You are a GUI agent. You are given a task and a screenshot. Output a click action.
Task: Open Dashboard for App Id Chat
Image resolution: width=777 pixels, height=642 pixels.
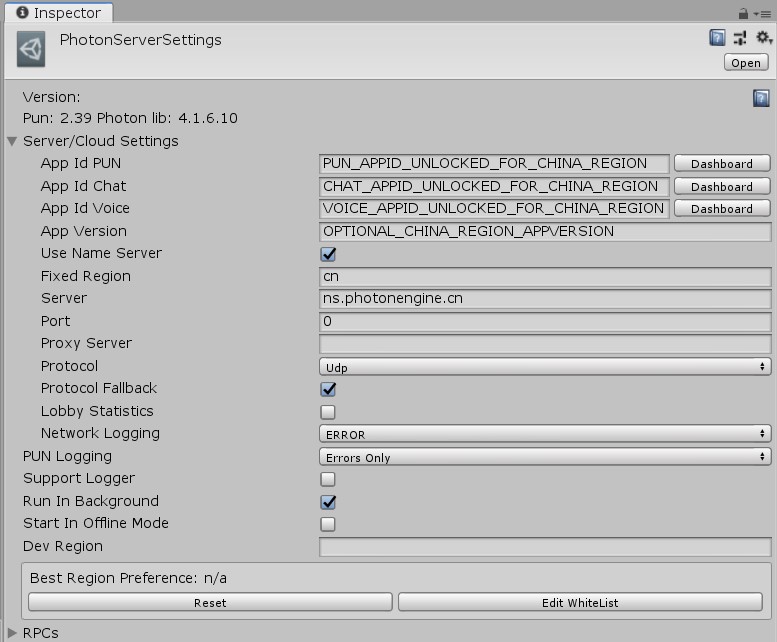point(722,186)
